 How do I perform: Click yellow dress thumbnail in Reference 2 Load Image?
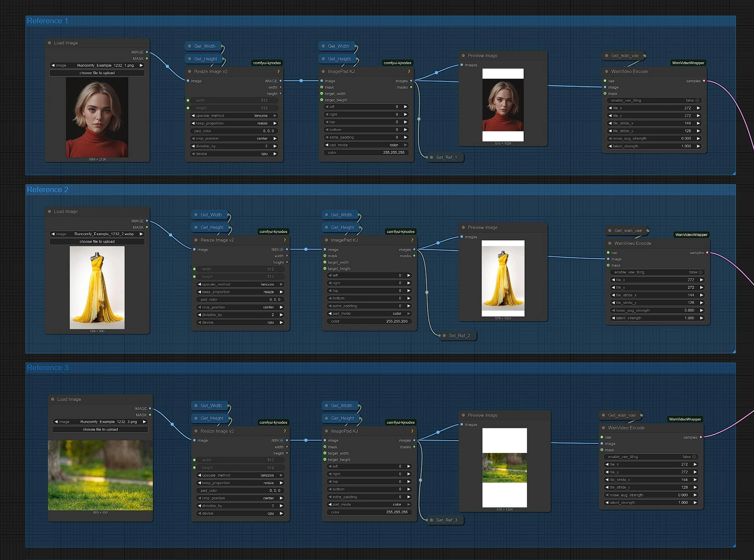click(97, 287)
